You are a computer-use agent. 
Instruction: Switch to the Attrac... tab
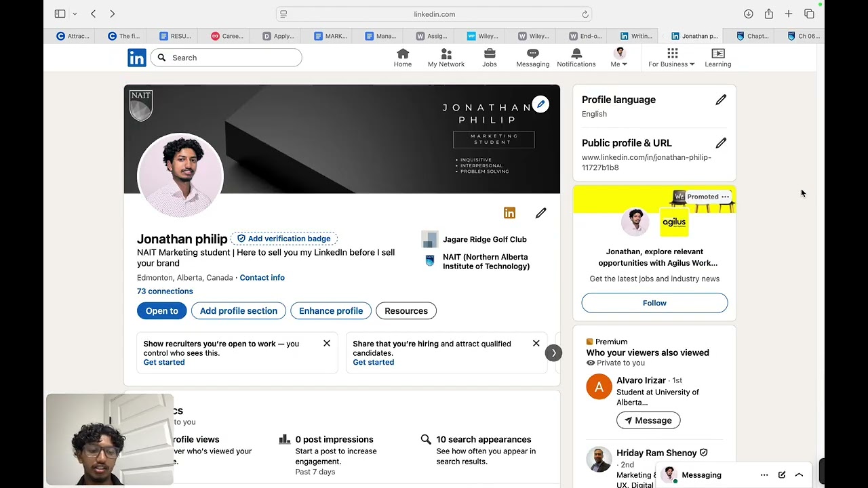pos(73,36)
